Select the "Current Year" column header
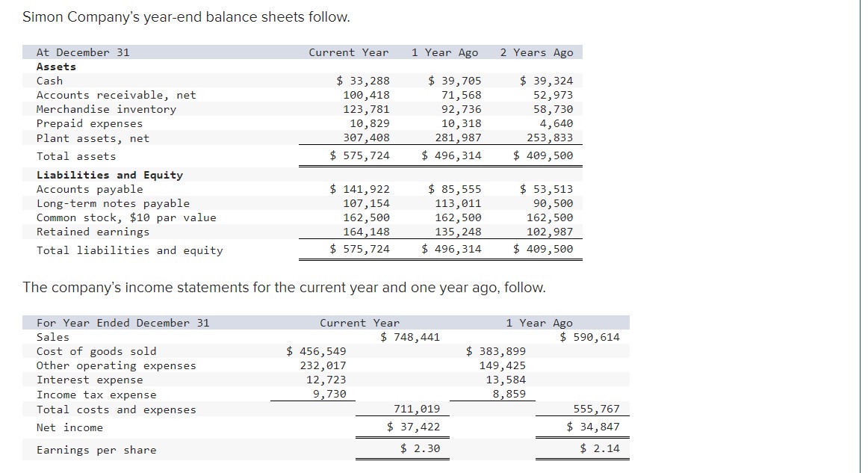 point(348,52)
